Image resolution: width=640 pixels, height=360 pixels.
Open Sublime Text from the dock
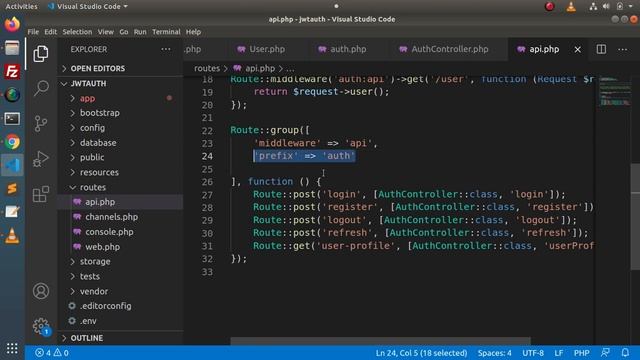[12, 189]
